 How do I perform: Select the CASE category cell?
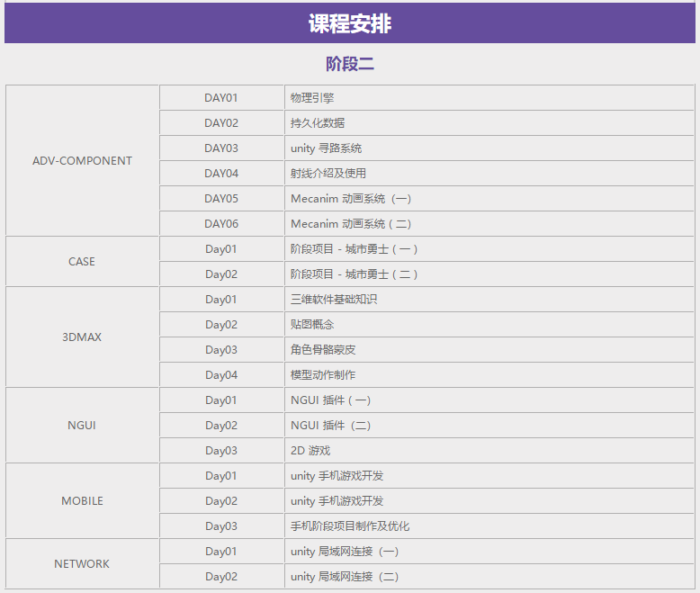click(x=82, y=262)
